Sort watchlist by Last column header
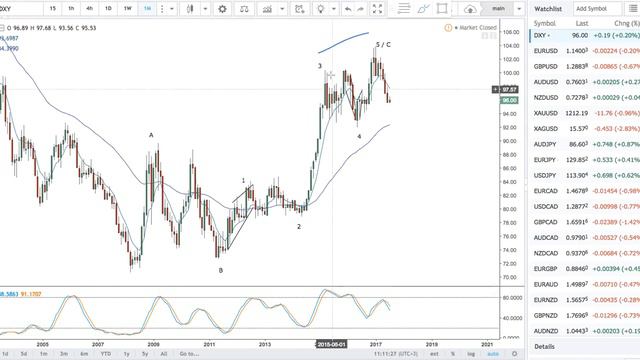Viewport: 640px width, 360px height. coord(582,24)
